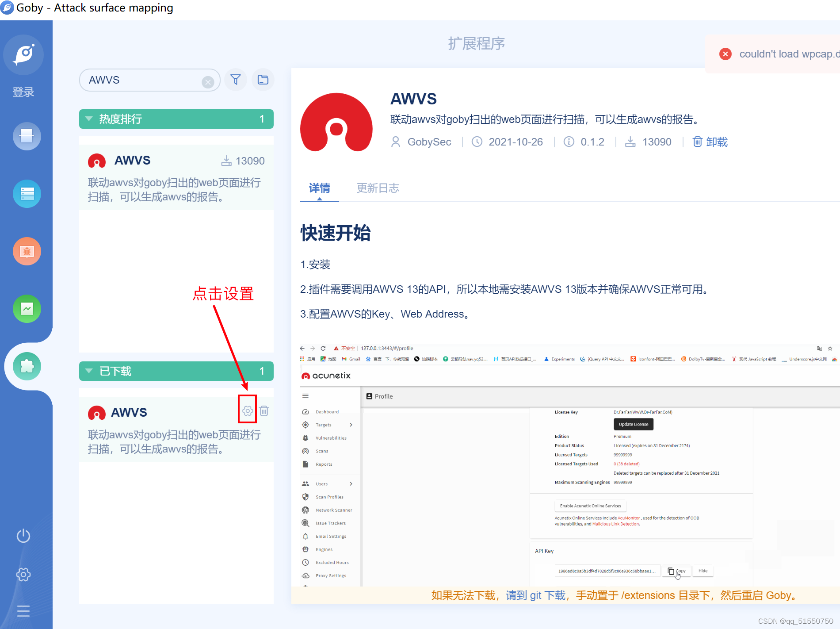The height and width of the screenshot is (629, 840).
Task: Open the extensions puzzle sidebar icon
Action: 27,366
